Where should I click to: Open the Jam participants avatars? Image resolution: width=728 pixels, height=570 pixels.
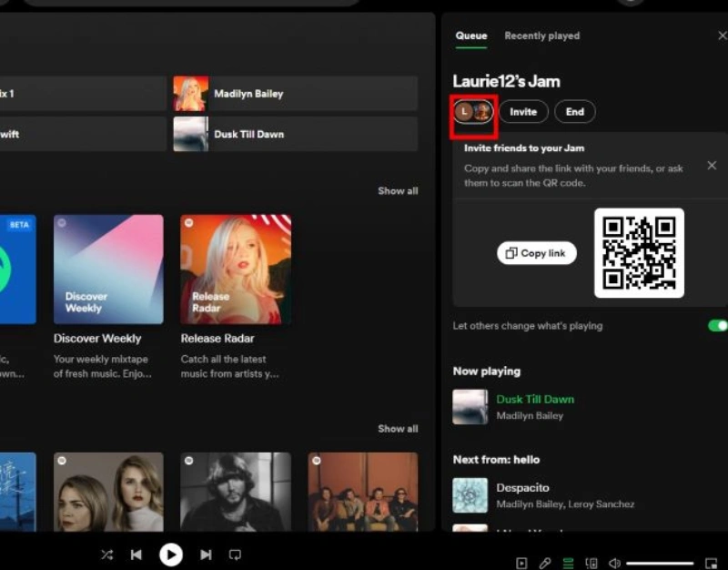point(473,112)
